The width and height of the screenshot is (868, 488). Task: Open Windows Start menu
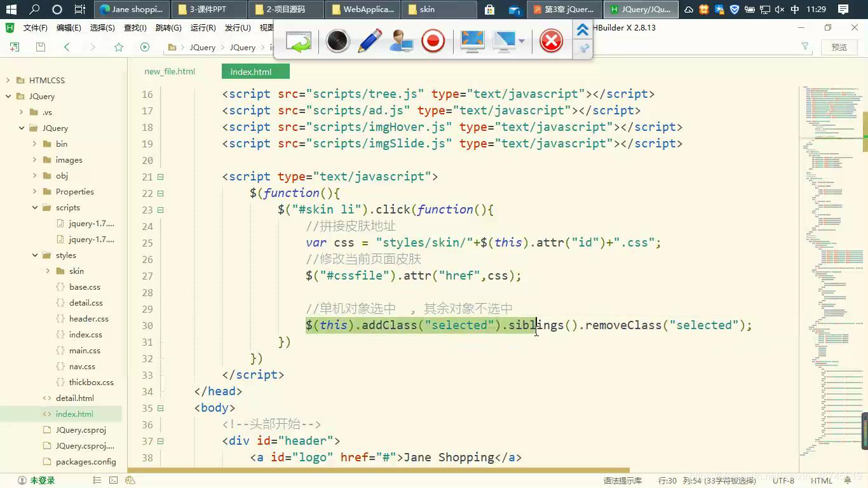coord(11,10)
